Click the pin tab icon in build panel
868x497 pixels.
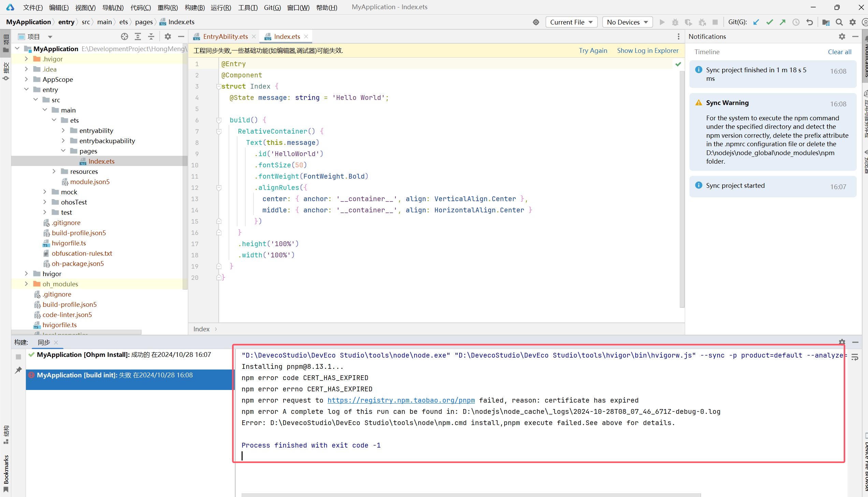point(18,370)
